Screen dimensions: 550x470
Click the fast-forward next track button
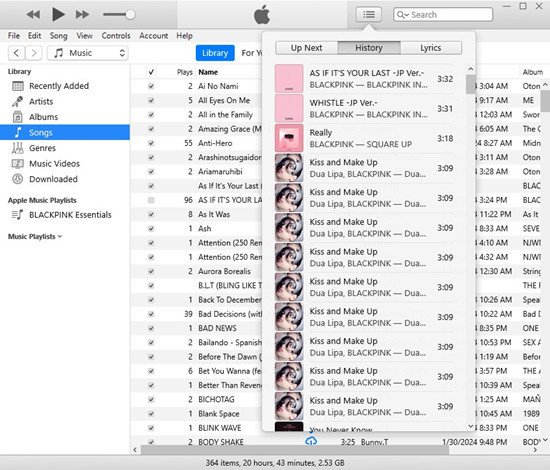82,15
